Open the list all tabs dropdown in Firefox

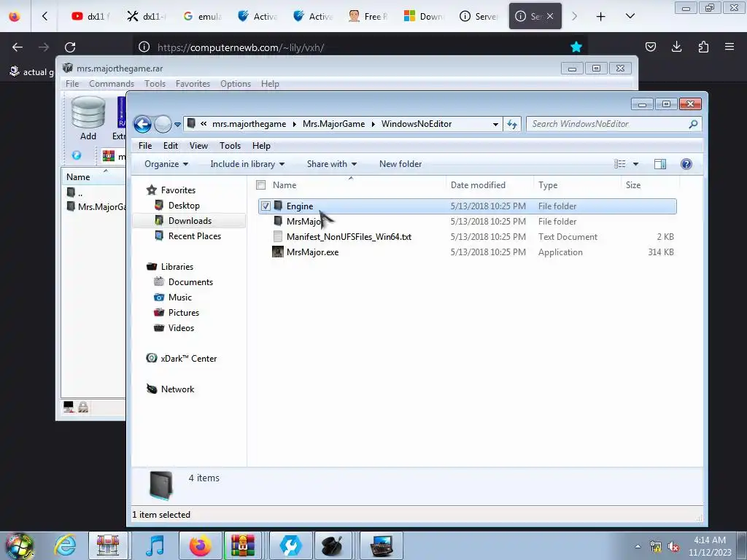[x=630, y=16]
